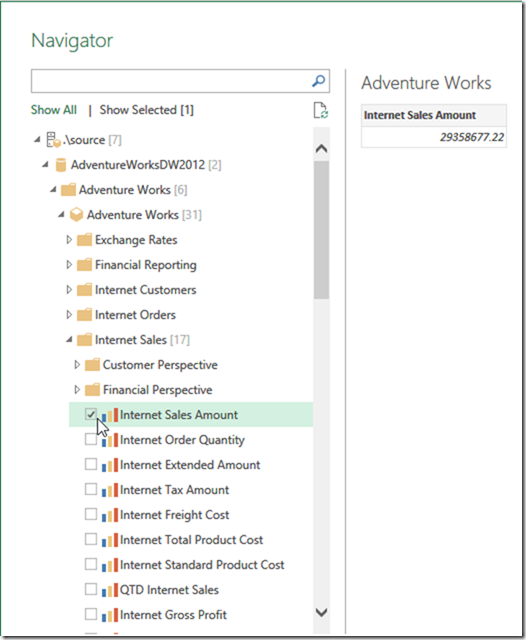Image resolution: width=526 pixels, height=640 pixels.
Task: Click the .\source server icon
Action: (x=53, y=140)
